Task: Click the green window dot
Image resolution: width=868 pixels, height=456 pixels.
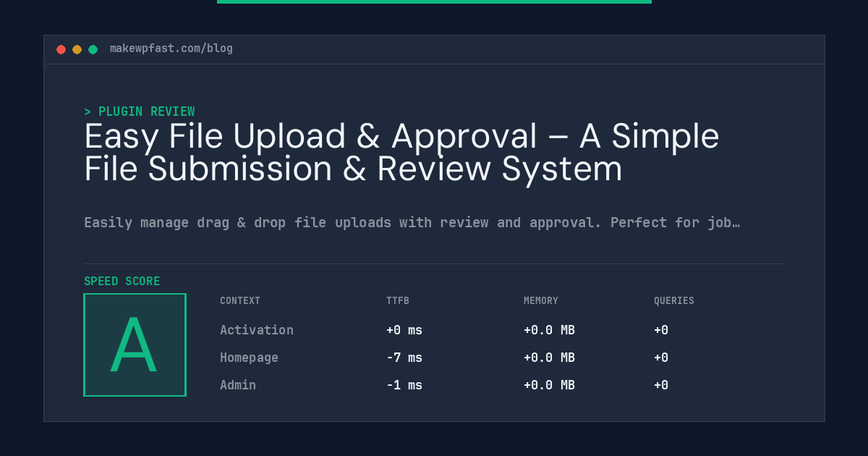Action: pyautogui.click(x=93, y=49)
